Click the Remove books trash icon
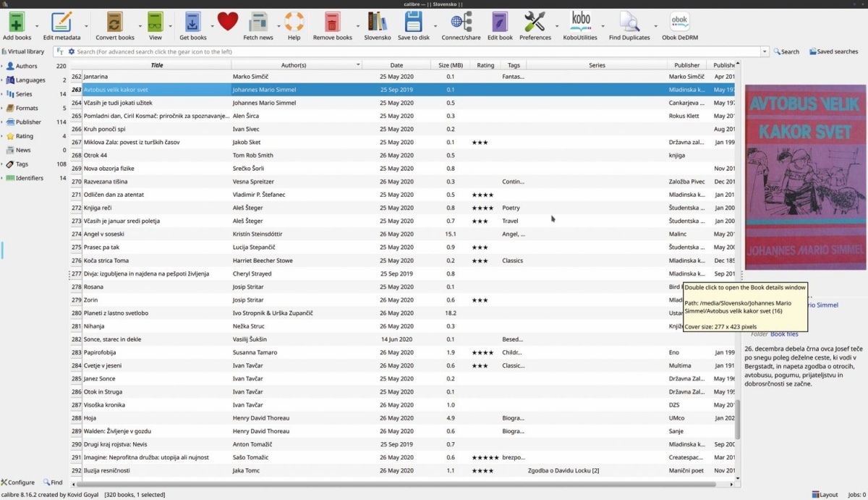 pyautogui.click(x=332, y=22)
